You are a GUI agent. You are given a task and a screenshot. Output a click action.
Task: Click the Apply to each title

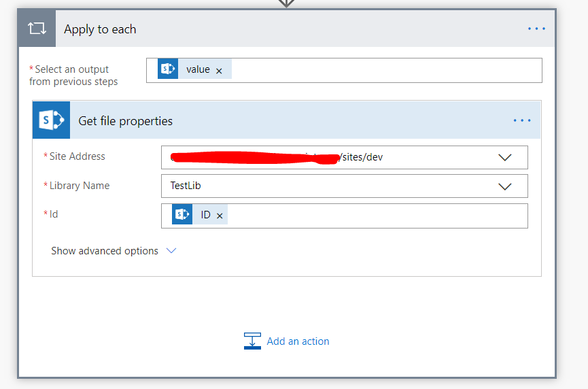coord(100,29)
